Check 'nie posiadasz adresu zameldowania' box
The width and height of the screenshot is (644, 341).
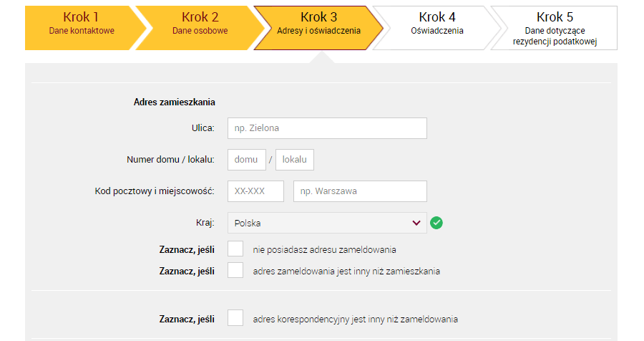(235, 249)
